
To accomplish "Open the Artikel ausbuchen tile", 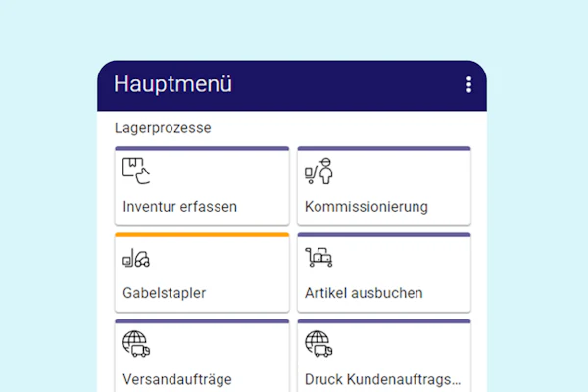I will (x=384, y=272).
